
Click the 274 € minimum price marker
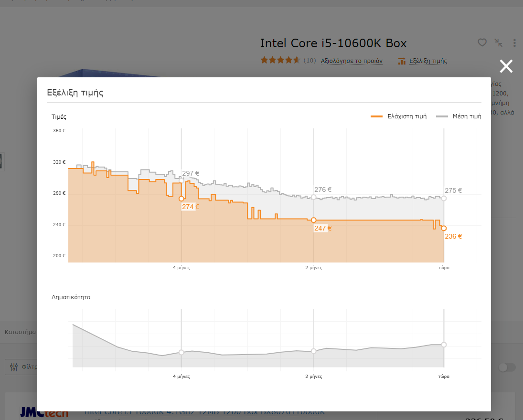point(181,199)
